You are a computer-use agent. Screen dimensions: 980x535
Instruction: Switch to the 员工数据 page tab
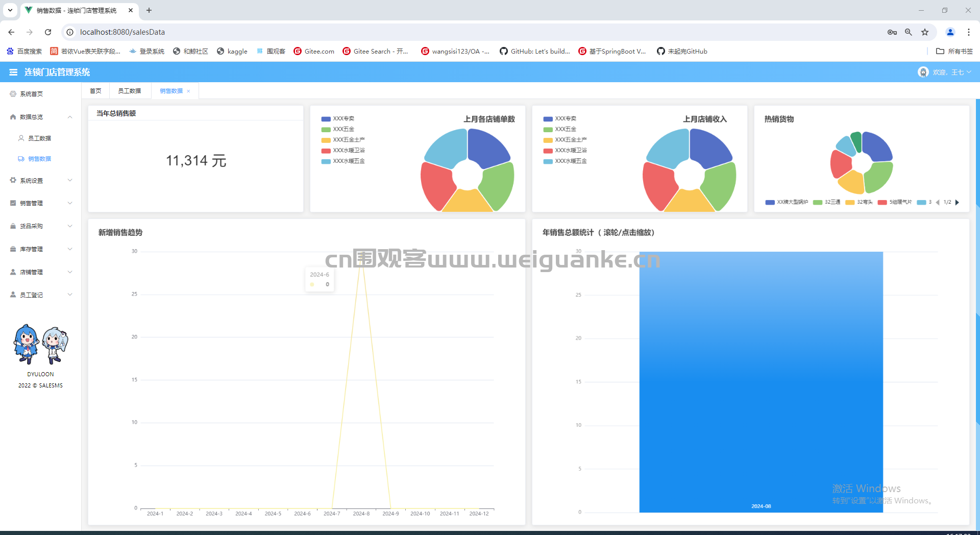(130, 91)
